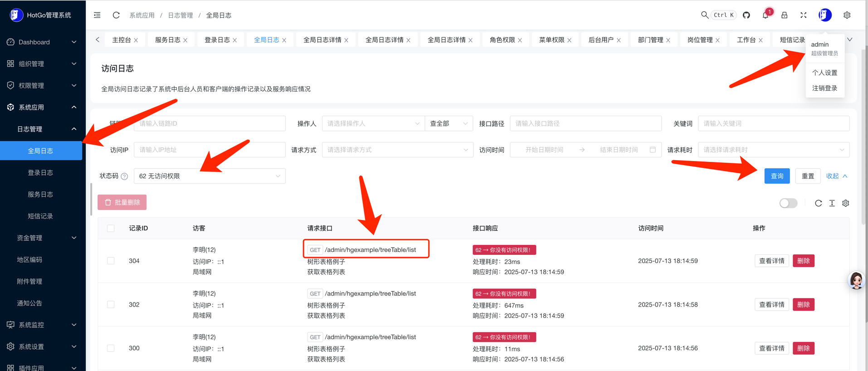Image resolution: width=868 pixels, height=371 pixels.
Task: Open the 请求方式 dropdown
Action: click(397, 150)
